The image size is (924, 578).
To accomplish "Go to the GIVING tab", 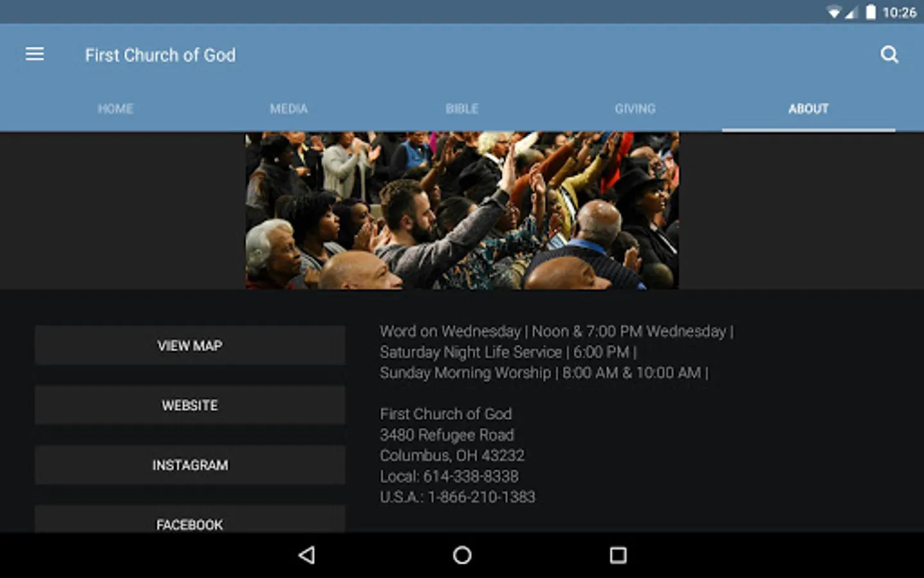I will click(635, 109).
